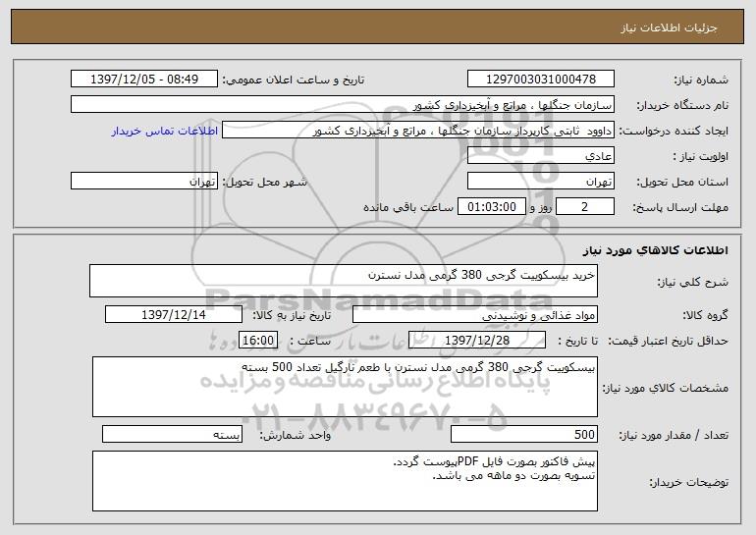Click the label ساعت beside 16:00
The height and width of the screenshot is (535, 756).
click(x=310, y=341)
